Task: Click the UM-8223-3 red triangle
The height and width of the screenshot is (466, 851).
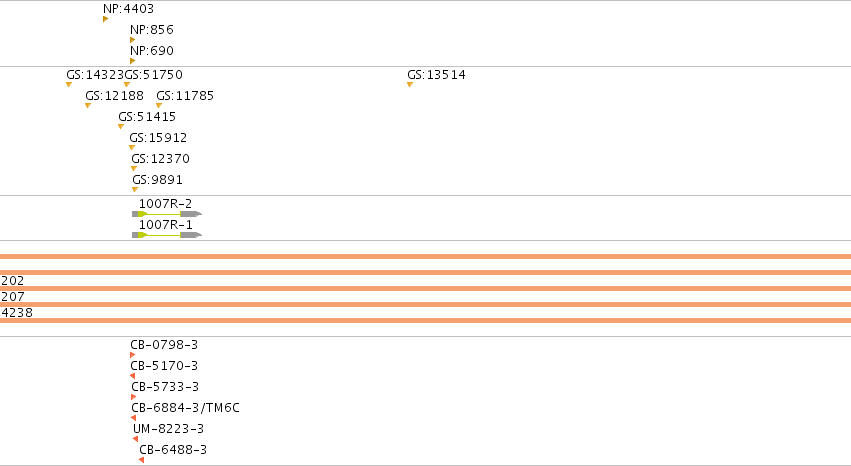Action: [x=136, y=439]
